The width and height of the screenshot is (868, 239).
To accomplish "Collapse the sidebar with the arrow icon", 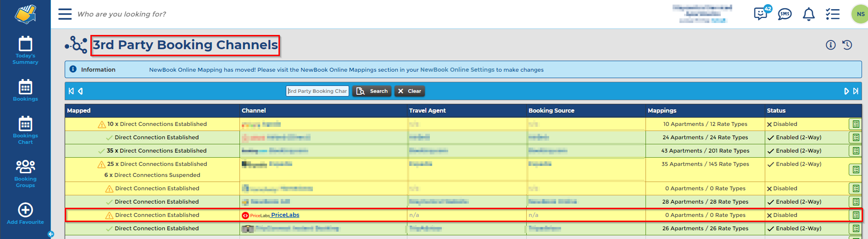I will point(51,234).
